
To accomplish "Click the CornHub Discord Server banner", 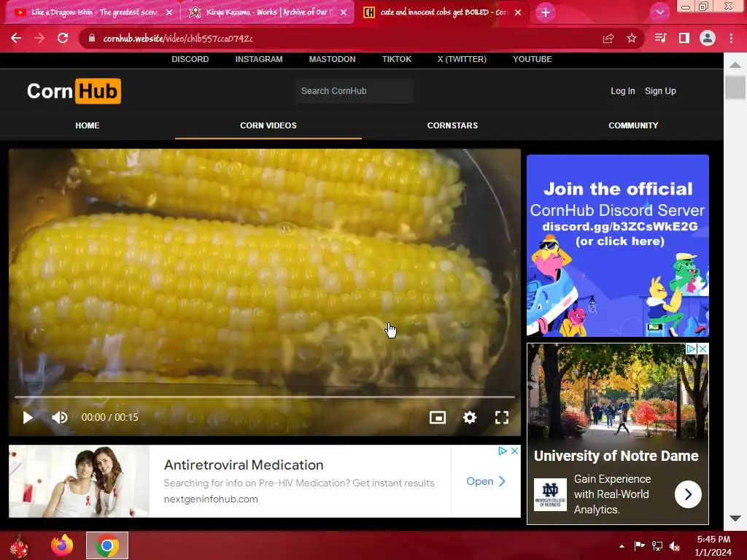I will point(617,245).
